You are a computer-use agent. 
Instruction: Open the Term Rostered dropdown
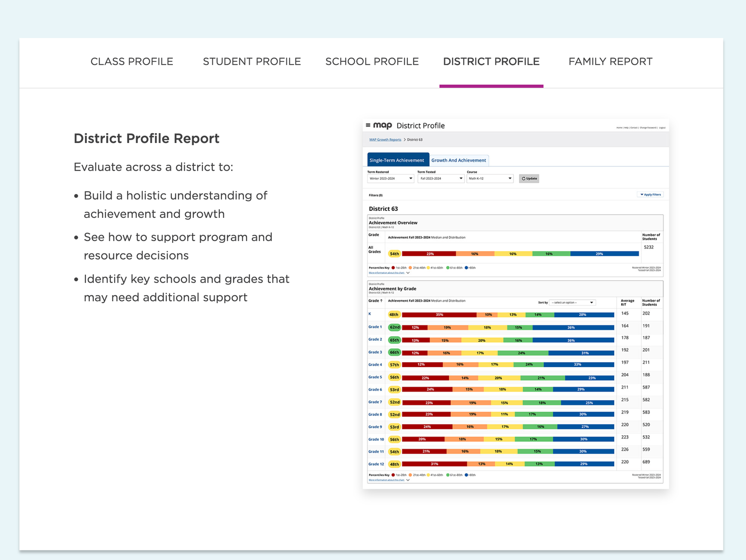390,178
